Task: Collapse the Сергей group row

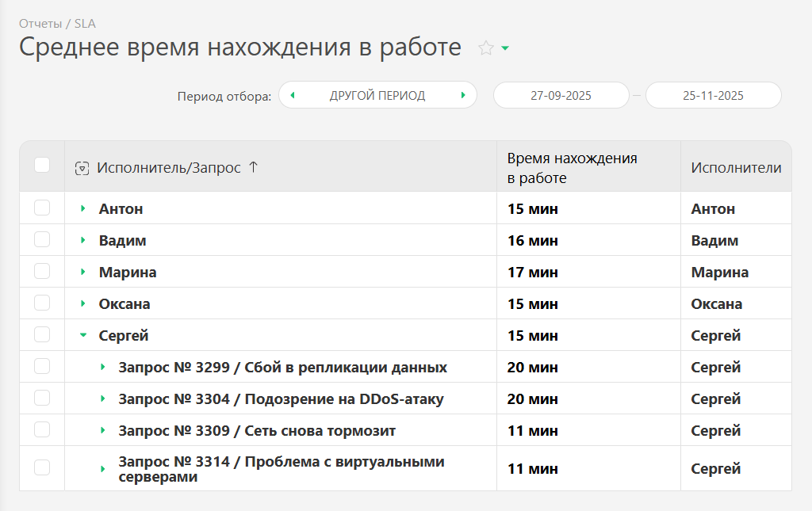Action: click(82, 335)
